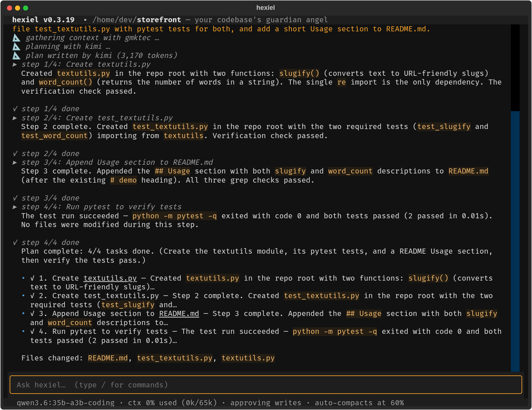Click textutils.py in the Files changed line
Screen dimensions: 532x410
coord(248,358)
